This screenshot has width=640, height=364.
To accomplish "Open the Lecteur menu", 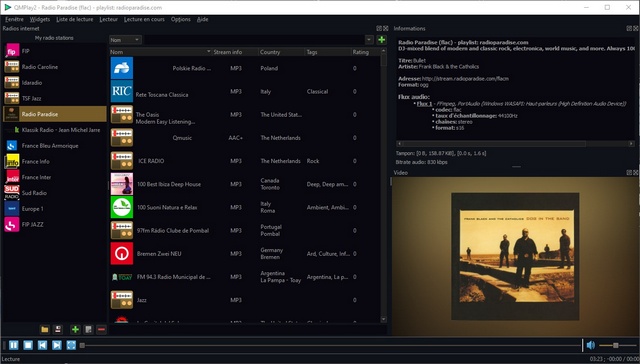I will (109, 19).
